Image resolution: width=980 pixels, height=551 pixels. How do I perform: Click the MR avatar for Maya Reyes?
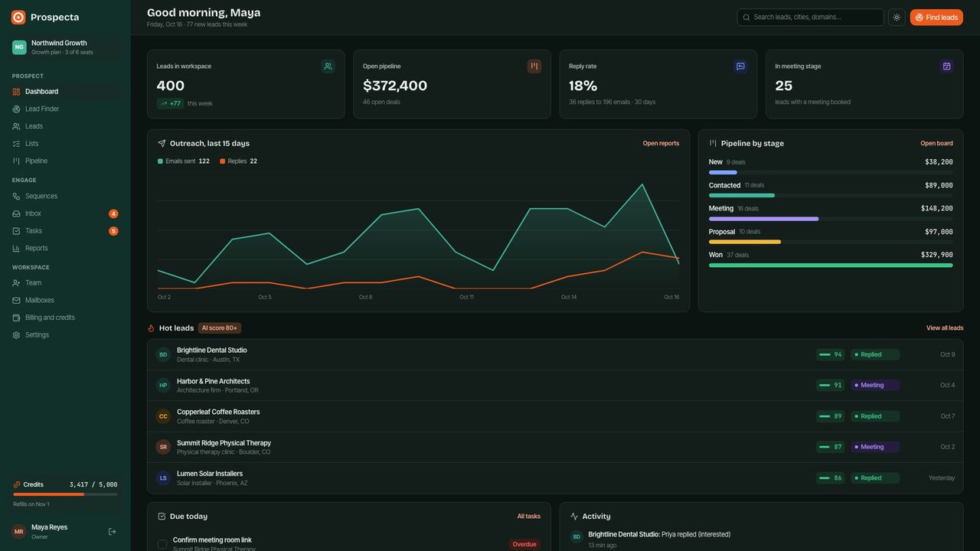pos(19,531)
